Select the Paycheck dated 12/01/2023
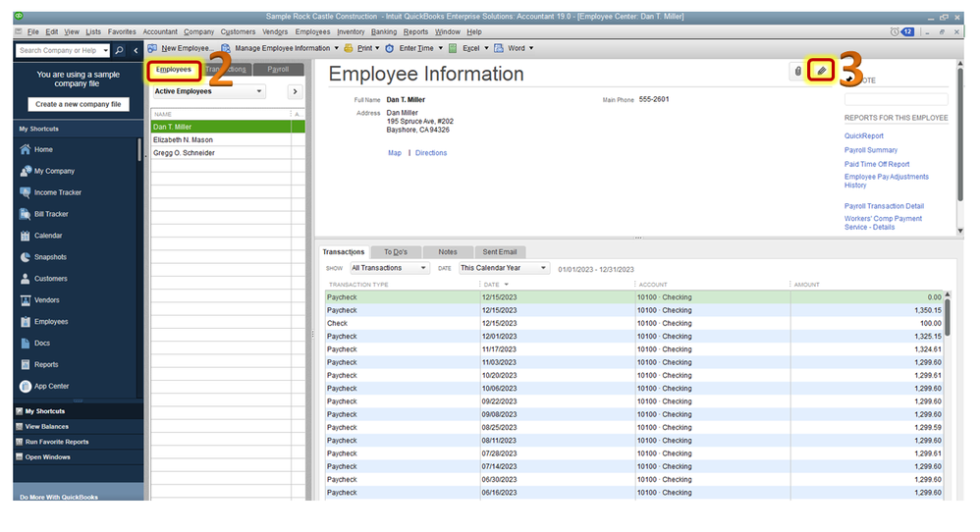 634,337
